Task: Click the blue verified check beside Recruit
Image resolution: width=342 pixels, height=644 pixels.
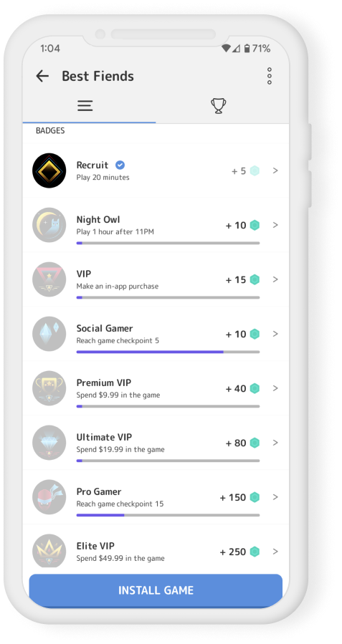Action: (x=120, y=165)
